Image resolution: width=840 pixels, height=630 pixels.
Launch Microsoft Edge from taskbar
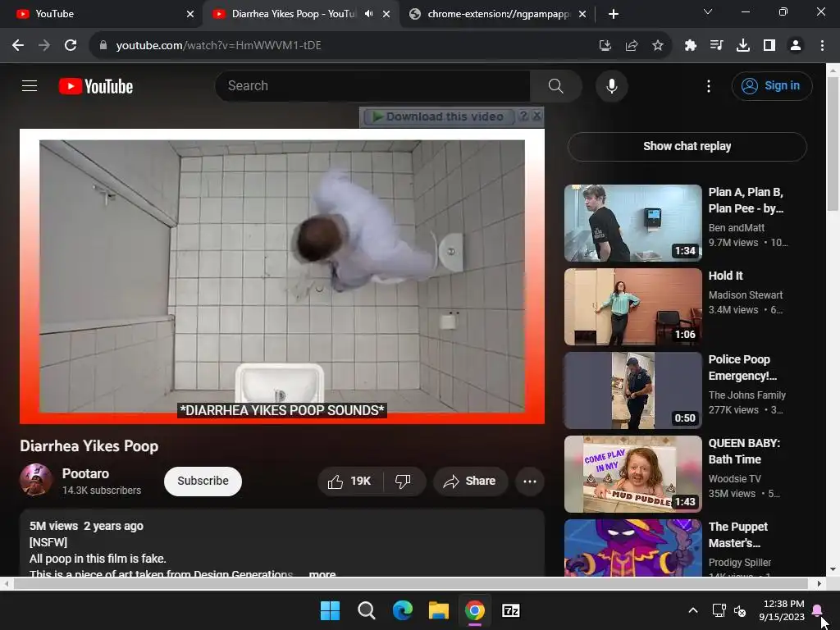tap(402, 610)
